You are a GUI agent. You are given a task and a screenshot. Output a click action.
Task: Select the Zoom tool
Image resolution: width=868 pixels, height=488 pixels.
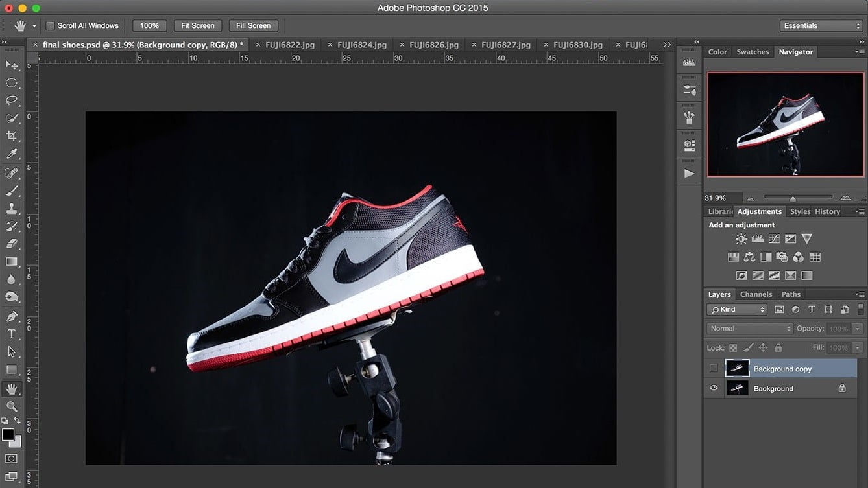click(x=12, y=406)
